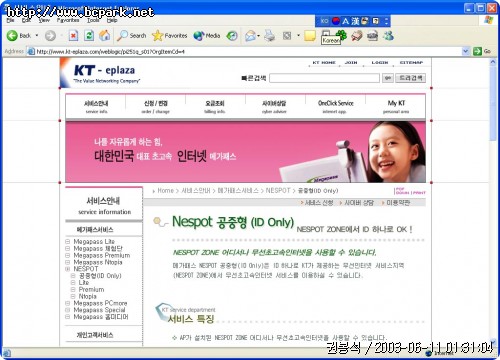500x360 pixels.
Task: Open the billing info navigation tab
Action: click(x=215, y=107)
